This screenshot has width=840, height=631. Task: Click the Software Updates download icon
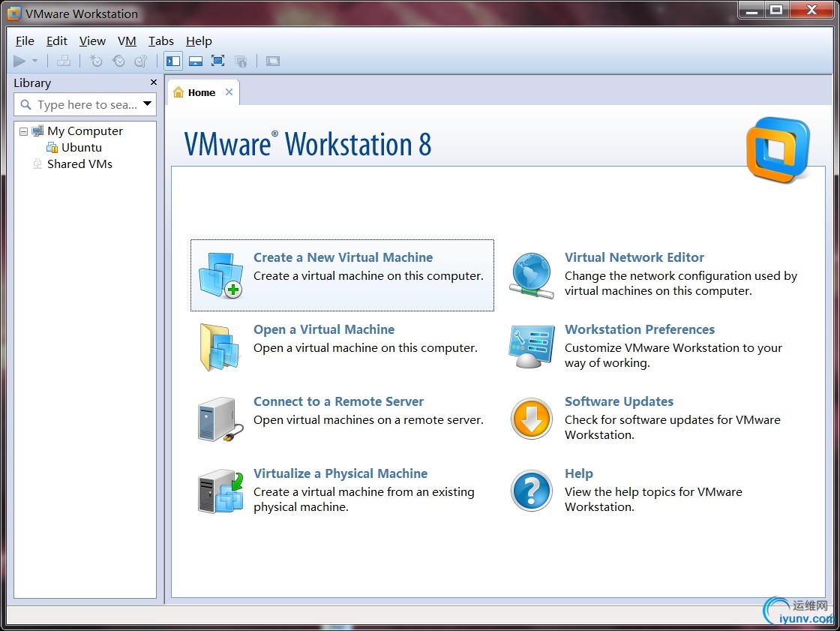[x=532, y=419]
